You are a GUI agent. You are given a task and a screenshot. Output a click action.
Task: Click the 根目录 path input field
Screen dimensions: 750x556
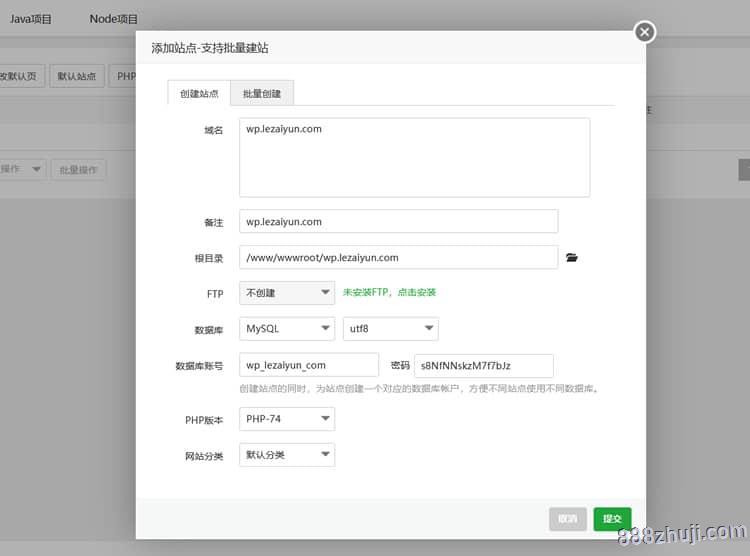coord(398,258)
